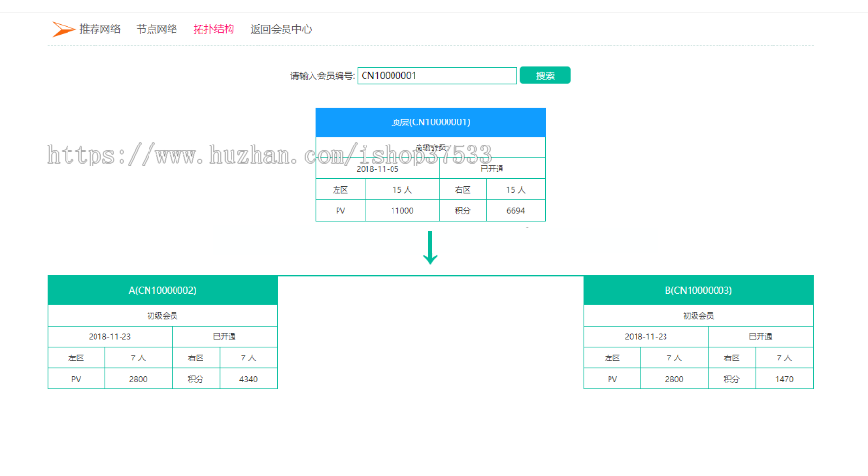Screen dimensions: 868x476
Task: Click 左区 label in top node
Action: point(340,190)
